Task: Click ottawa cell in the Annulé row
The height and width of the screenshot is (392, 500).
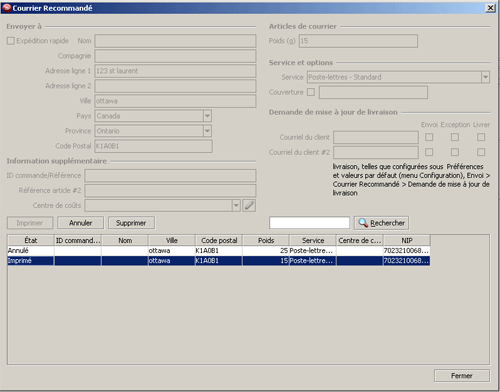Action: [172, 250]
